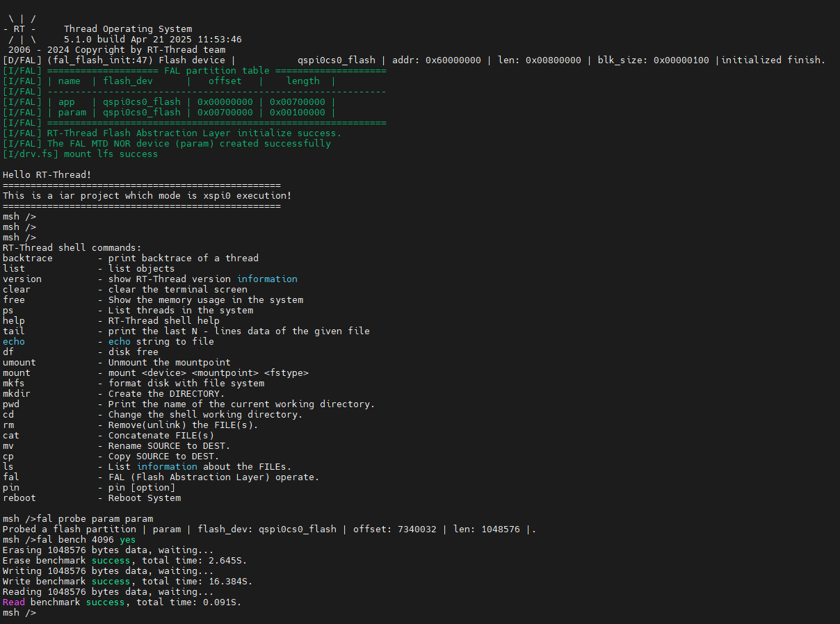
Task: Click the 'pwd' command name
Action: [11, 404]
